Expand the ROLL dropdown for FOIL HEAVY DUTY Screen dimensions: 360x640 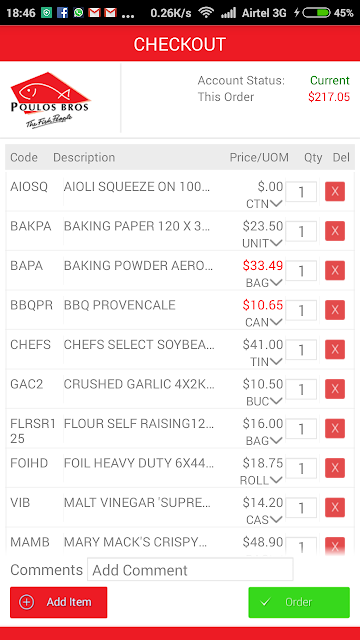coord(261,480)
